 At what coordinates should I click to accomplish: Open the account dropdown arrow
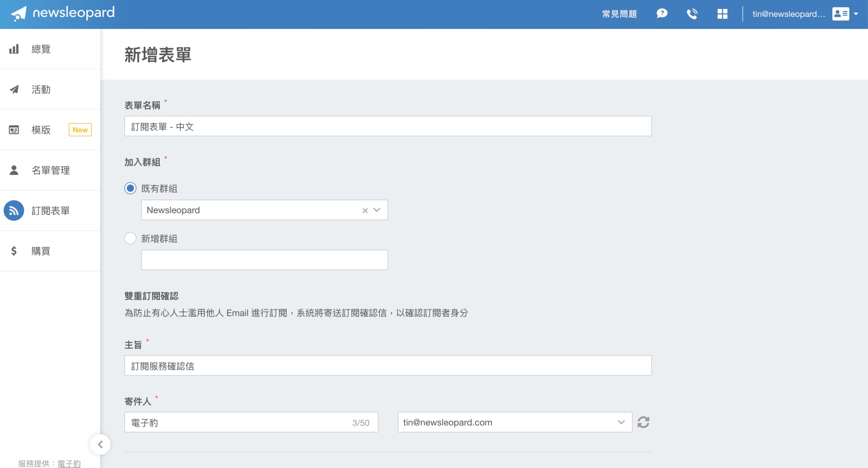(856, 14)
